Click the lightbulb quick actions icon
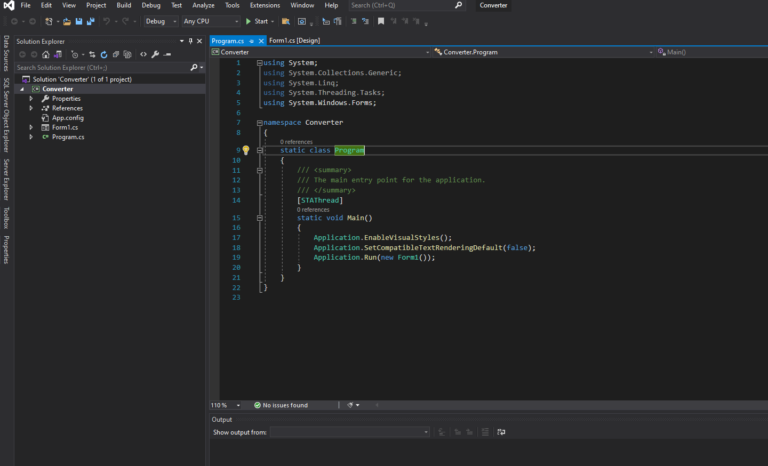Image resolution: width=768 pixels, height=466 pixels. [x=246, y=150]
